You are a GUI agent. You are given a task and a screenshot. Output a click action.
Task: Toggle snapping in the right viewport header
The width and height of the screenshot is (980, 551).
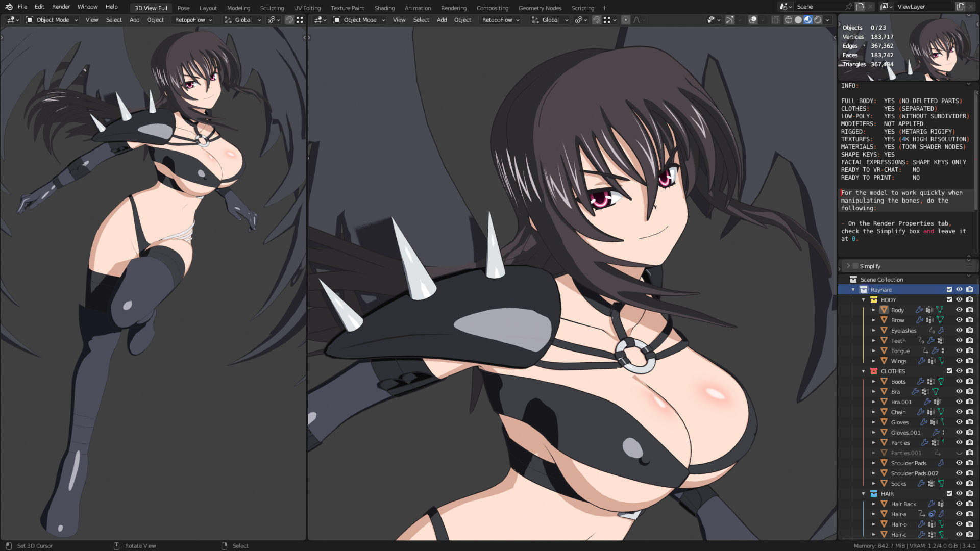point(596,20)
